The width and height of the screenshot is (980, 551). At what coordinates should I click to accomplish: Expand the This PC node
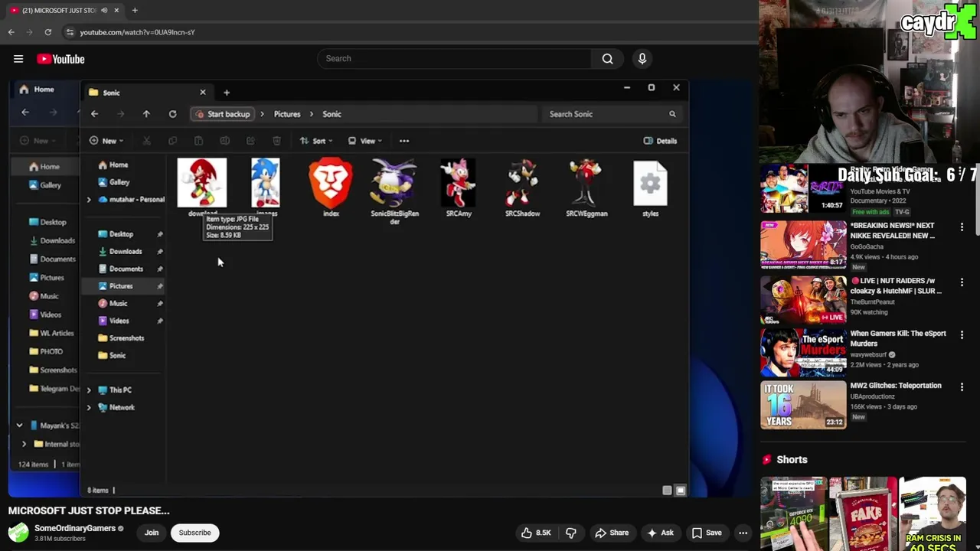pos(89,390)
